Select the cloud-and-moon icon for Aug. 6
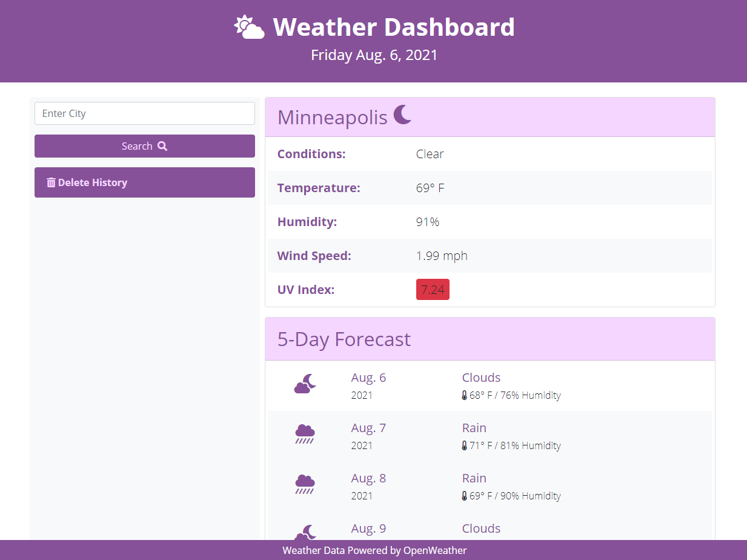 pos(304,384)
